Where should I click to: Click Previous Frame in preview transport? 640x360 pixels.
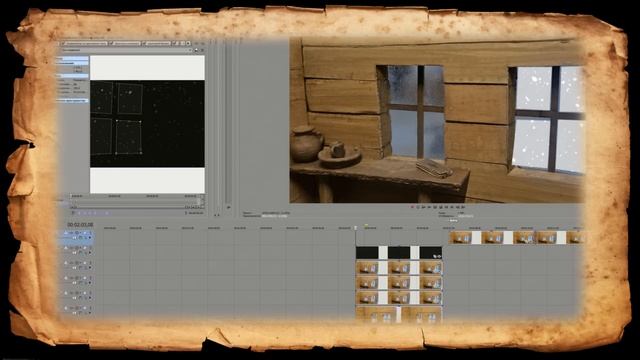click(x=458, y=207)
